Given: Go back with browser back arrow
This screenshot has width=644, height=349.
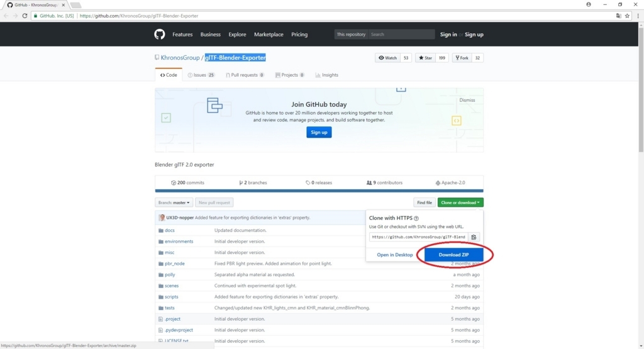Looking at the screenshot, I should pyautogui.click(x=6, y=16).
